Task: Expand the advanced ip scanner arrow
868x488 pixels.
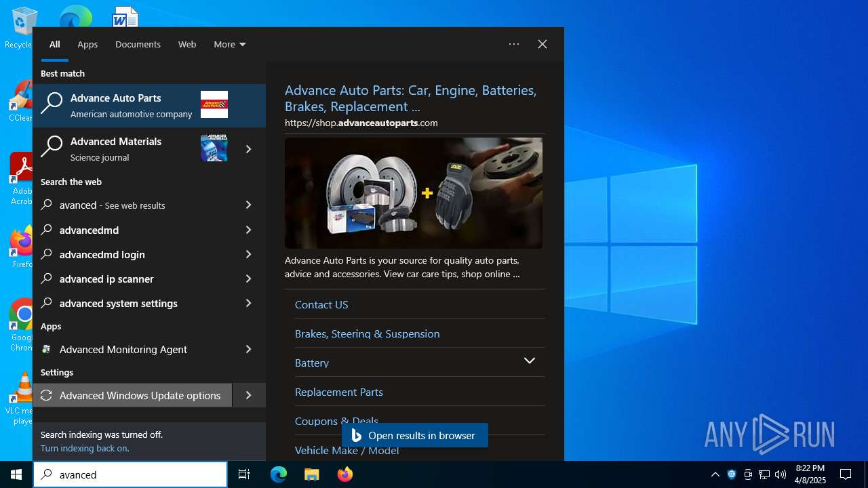Action: coord(249,279)
